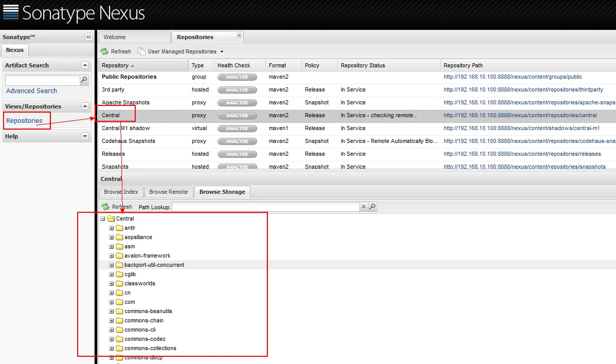Analyze the Central repository
The height and width of the screenshot is (364, 616).
tap(237, 116)
